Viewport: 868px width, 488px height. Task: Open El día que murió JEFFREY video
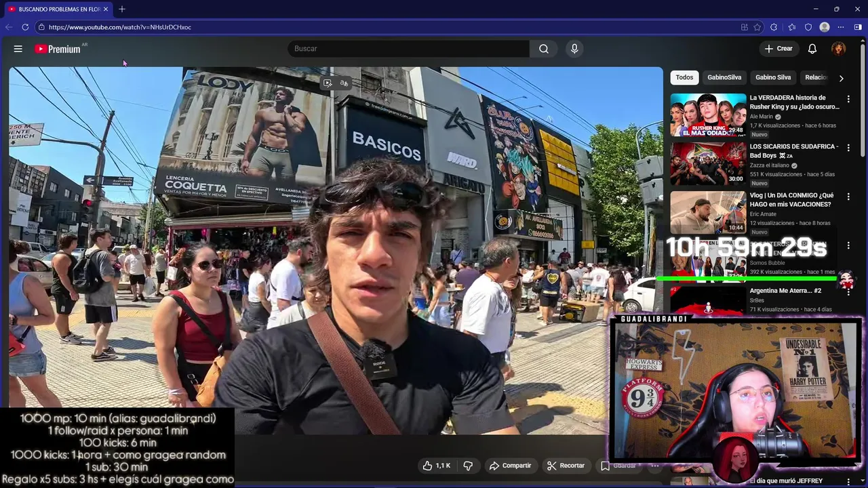tap(786, 481)
